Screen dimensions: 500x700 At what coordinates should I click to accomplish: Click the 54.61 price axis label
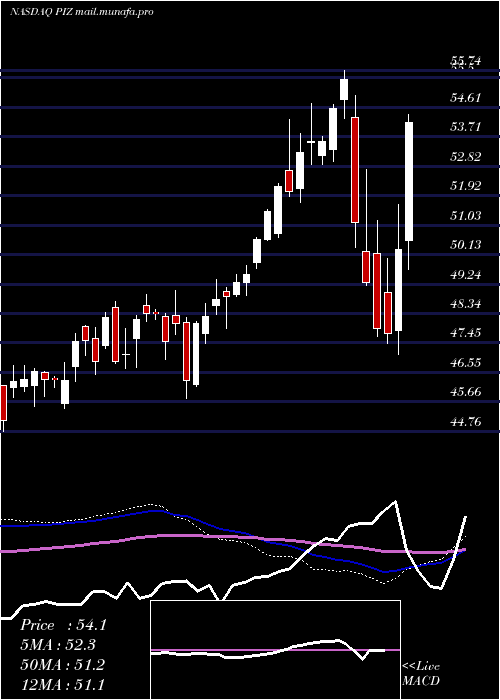[466, 97]
